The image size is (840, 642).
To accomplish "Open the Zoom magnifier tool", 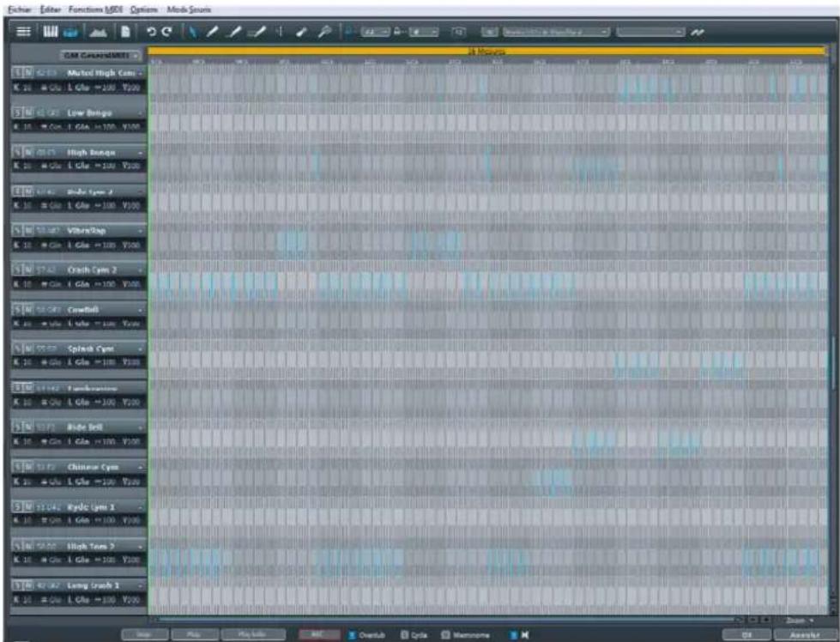I will coord(326,32).
